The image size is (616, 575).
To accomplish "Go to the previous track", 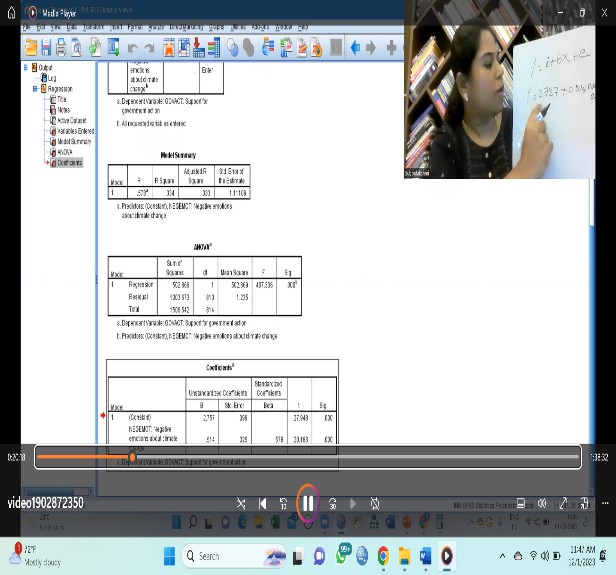I will (x=262, y=504).
